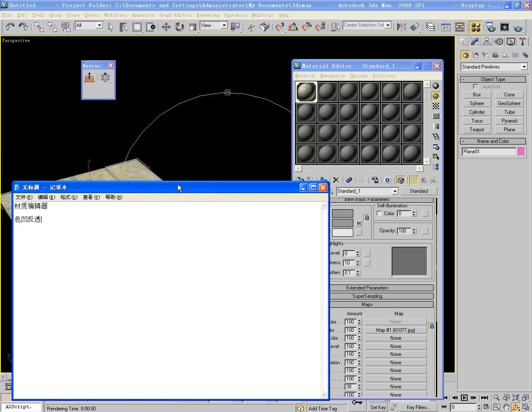The width and height of the screenshot is (532, 412).
Task: Open Render Setup teapot icon
Action: pos(491,27)
